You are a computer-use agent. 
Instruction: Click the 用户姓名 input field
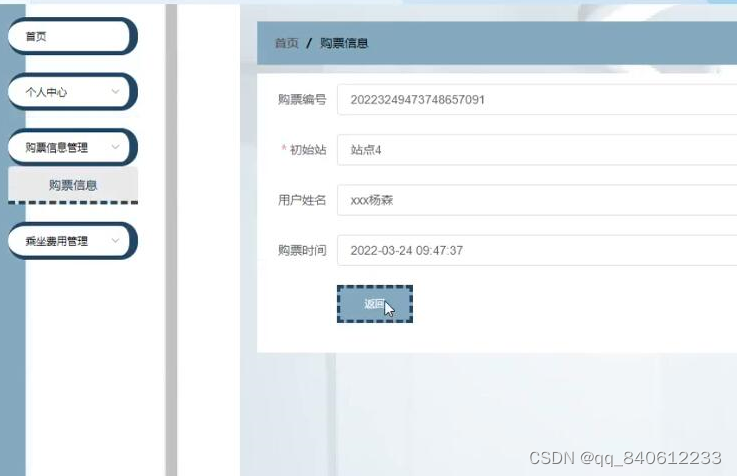point(537,200)
